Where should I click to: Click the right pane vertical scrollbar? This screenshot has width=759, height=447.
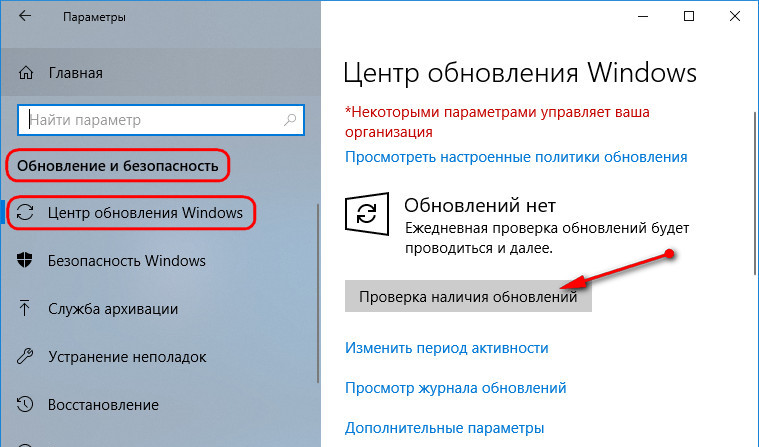[x=756, y=194]
